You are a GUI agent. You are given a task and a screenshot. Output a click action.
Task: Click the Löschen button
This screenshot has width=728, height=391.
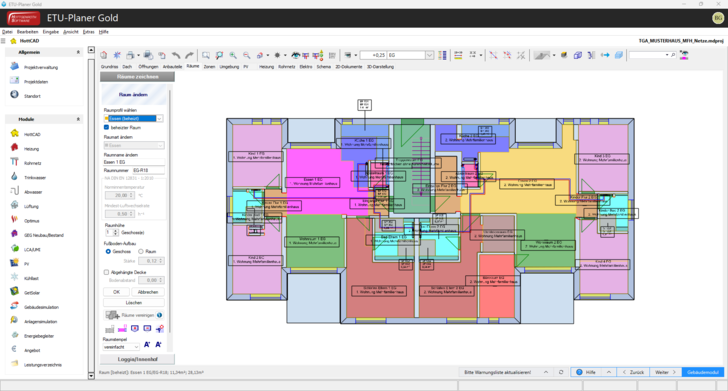pos(134,303)
